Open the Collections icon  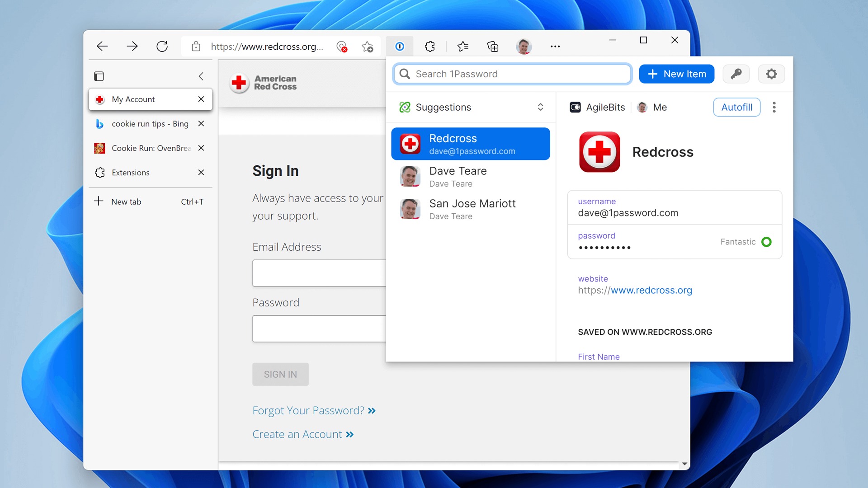point(493,46)
